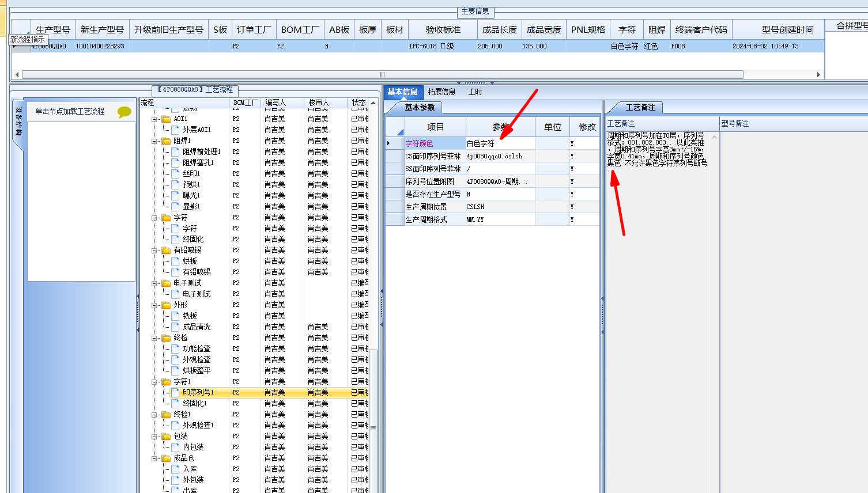Click the 字符颜色 value field 白色字符

click(500, 143)
